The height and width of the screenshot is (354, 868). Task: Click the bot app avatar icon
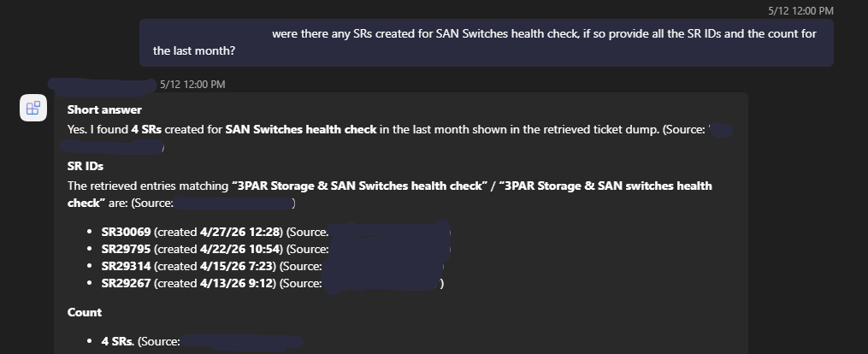point(33,107)
